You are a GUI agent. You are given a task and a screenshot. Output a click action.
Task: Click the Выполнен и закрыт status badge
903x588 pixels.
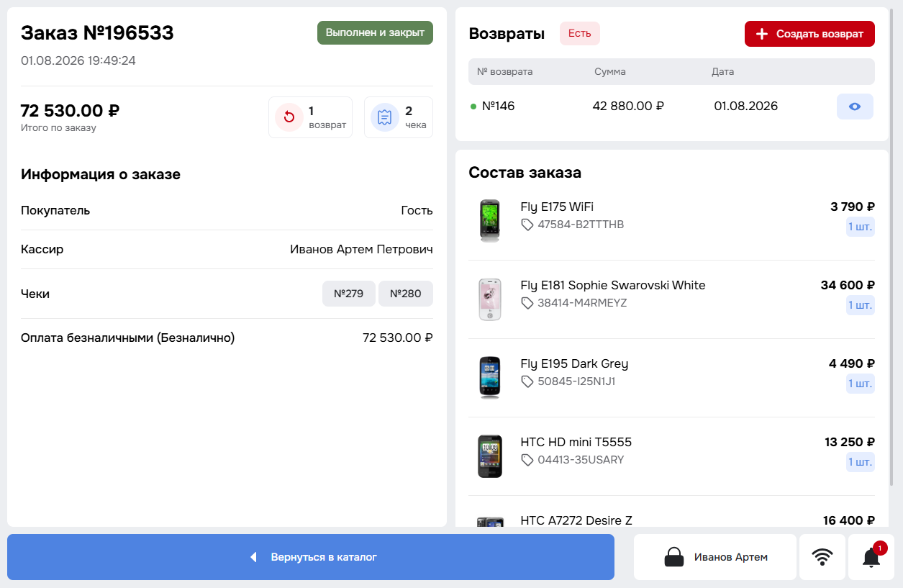(x=375, y=32)
